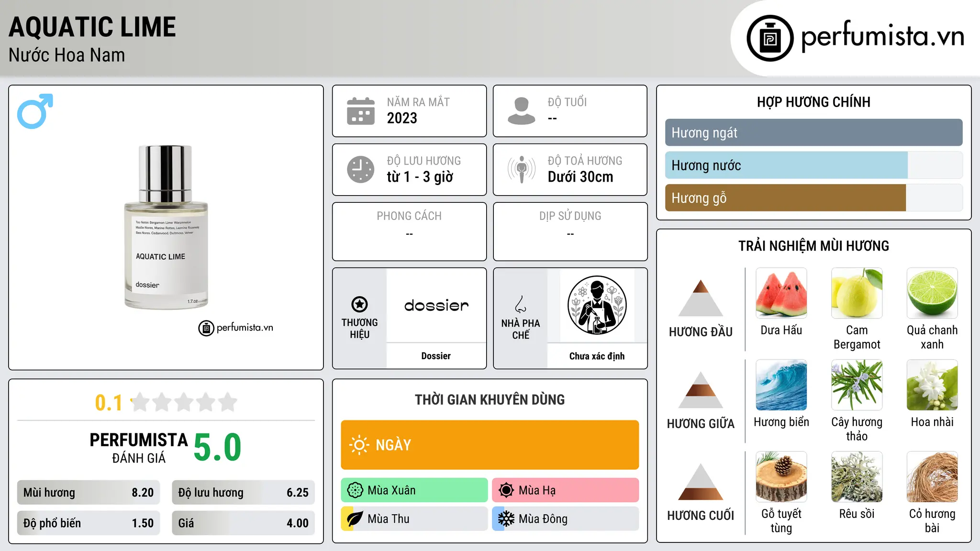Click the sun icon in the Ngày bar
This screenshot has height=551, width=980.
coord(359,445)
